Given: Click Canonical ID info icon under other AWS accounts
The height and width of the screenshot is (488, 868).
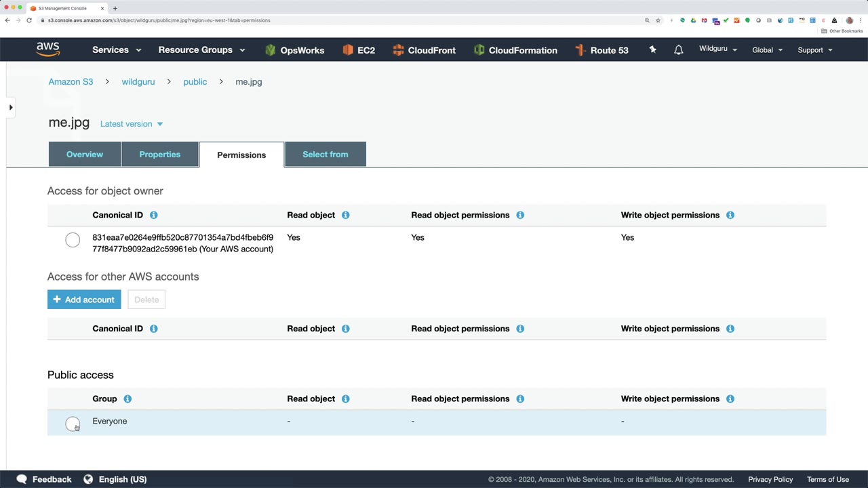Looking at the screenshot, I should (153, 329).
